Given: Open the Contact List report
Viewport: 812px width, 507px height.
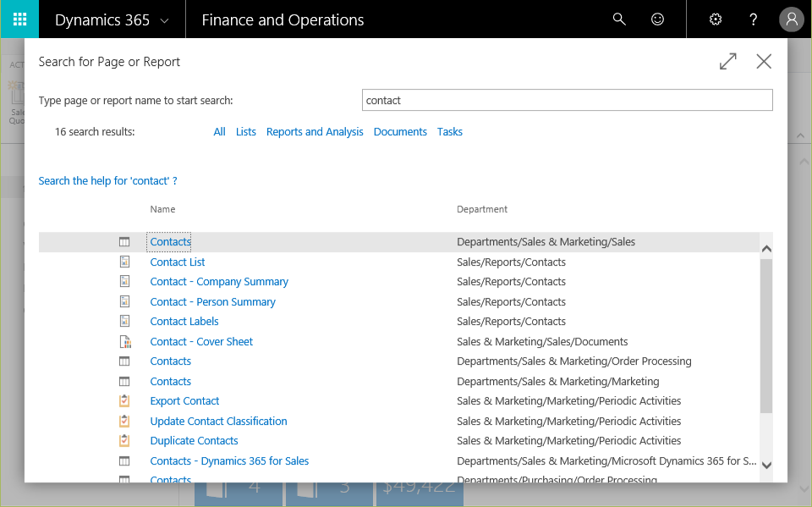Looking at the screenshot, I should click(x=177, y=262).
